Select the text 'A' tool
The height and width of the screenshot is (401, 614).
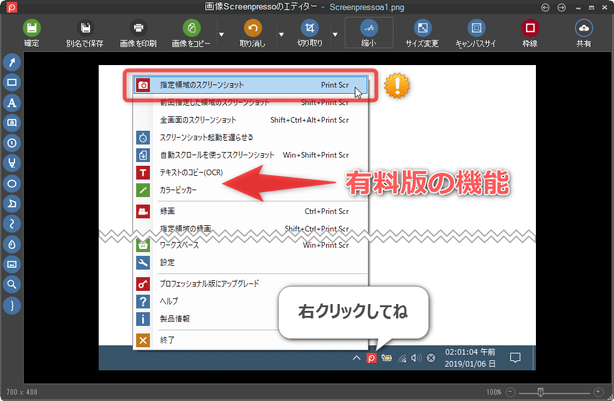(x=12, y=103)
